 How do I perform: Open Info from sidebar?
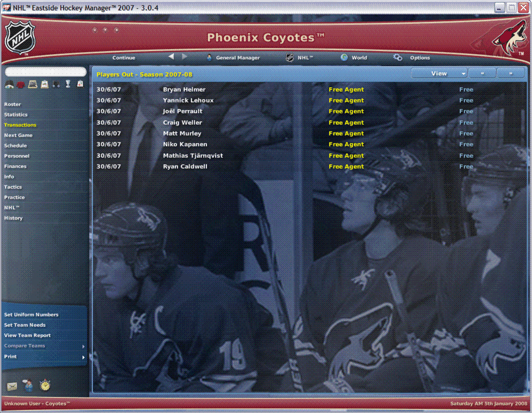click(x=9, y=177)
